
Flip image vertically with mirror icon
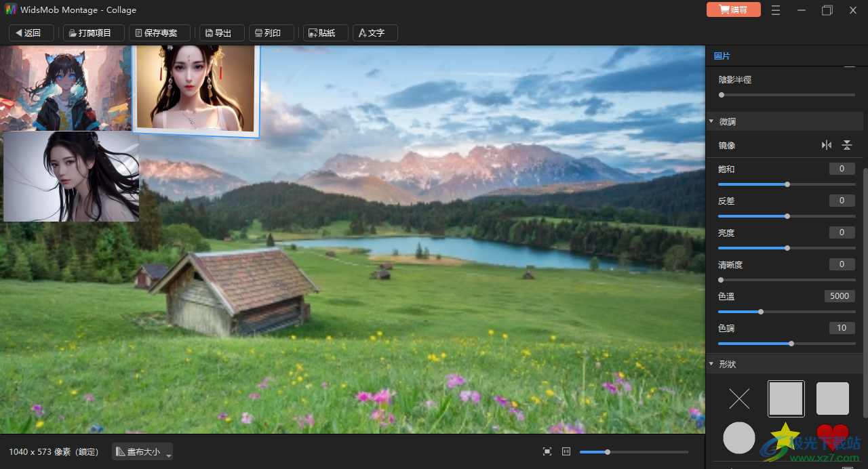point(846,145)
